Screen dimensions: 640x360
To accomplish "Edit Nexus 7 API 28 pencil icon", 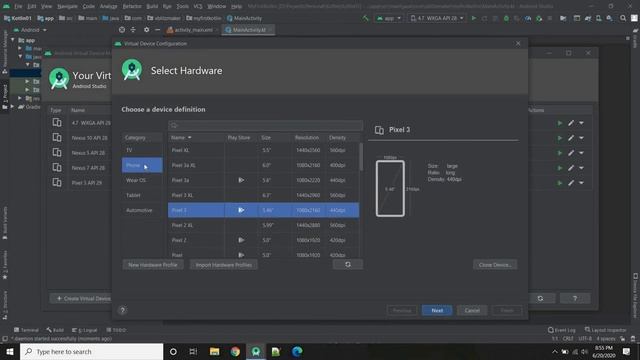I will [x=571, y=168].
